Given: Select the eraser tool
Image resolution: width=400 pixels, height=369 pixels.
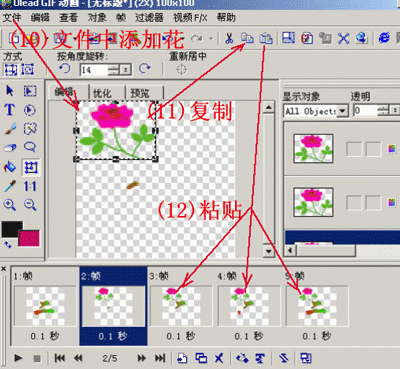Looking at the screenshot, I should pyautogui.click(x=10, y=148).
